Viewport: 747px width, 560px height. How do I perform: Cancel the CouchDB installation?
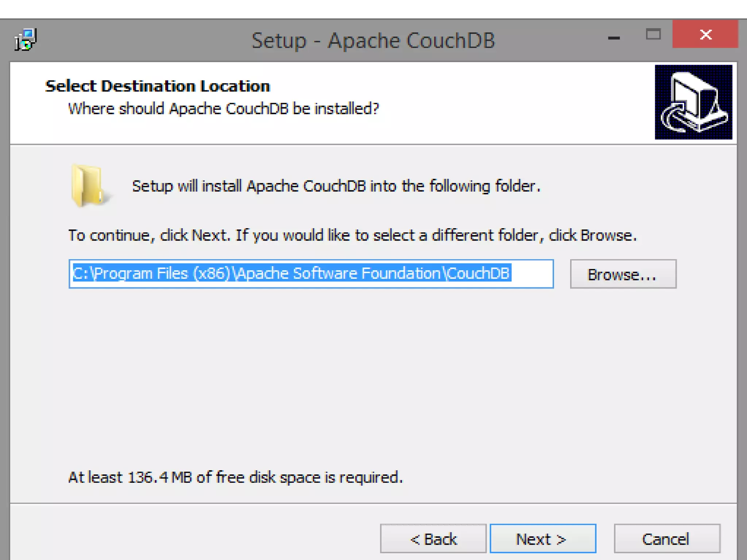(666, 539)
